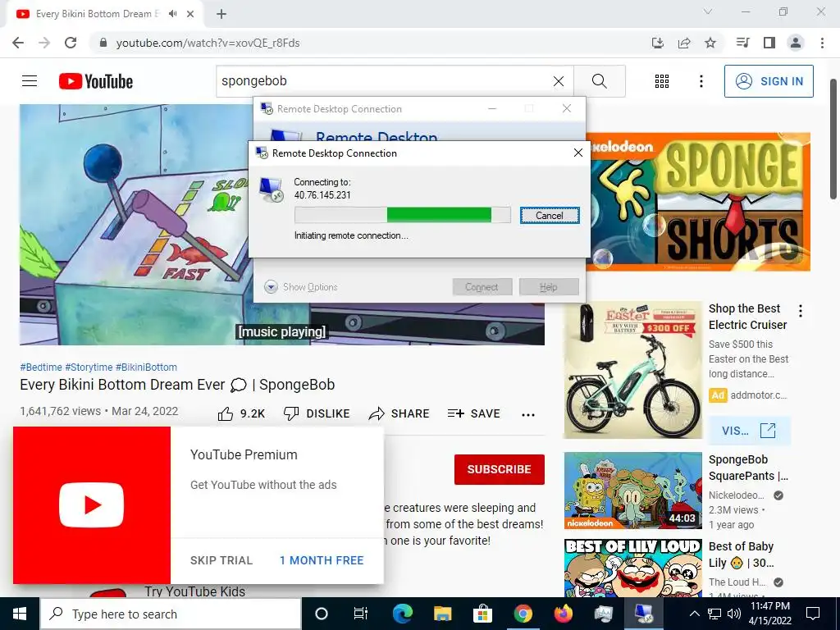This screenshot has height=630, width=840.
Task: Click SAVE to playlist
Action: 473,413
